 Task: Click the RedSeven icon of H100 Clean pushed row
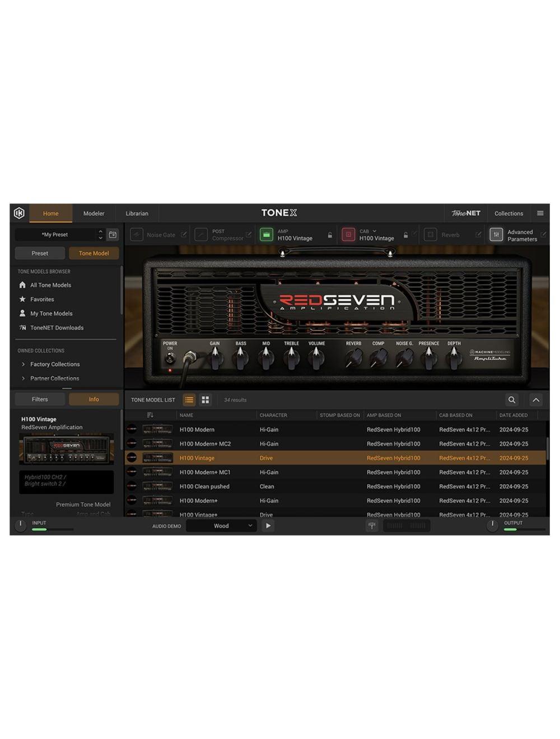(132, 487)
